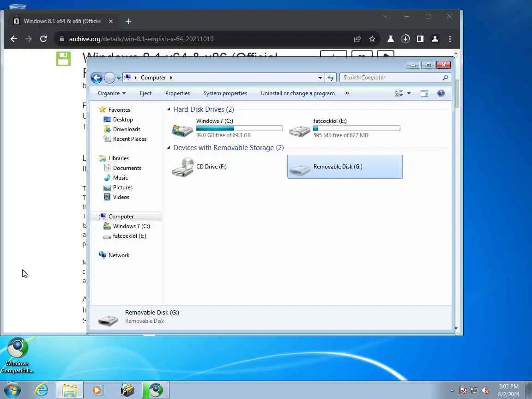532x399 pixels.
Task: Open browser three-dot menu
Action: point(450,39)
